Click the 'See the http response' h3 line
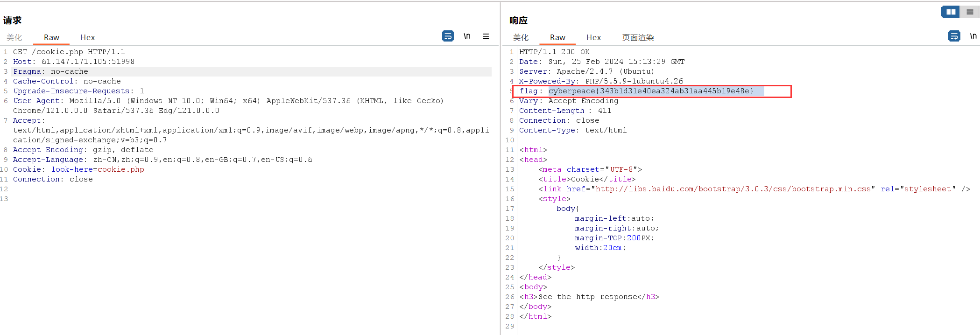This screenshot has height=335, width=980. [589, 297]
